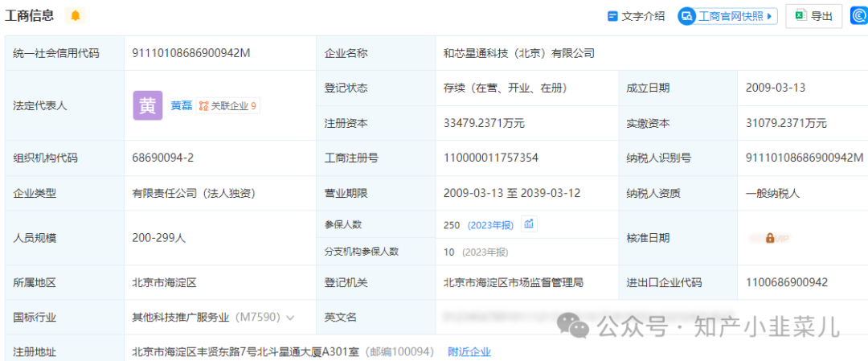Click the blue round icon at top right

[860, 16]
